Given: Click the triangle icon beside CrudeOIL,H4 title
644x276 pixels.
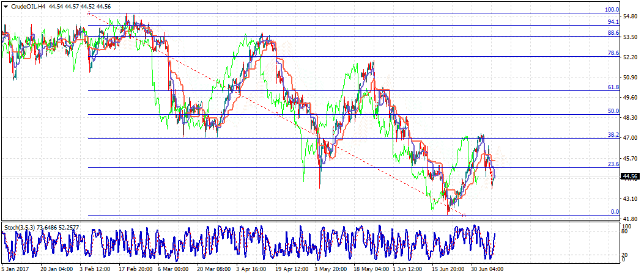Looking at the screenshot, I should click(x=5, y=6).
